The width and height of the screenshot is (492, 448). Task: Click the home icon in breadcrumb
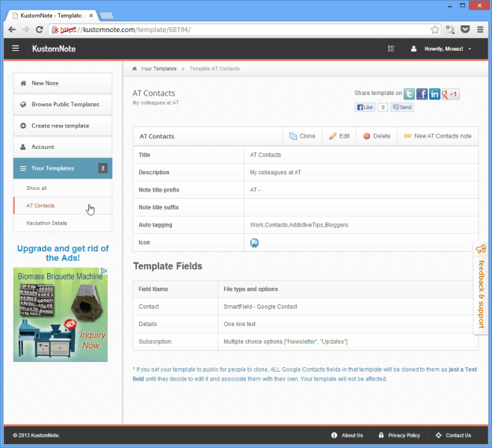[x=135, y=69]
